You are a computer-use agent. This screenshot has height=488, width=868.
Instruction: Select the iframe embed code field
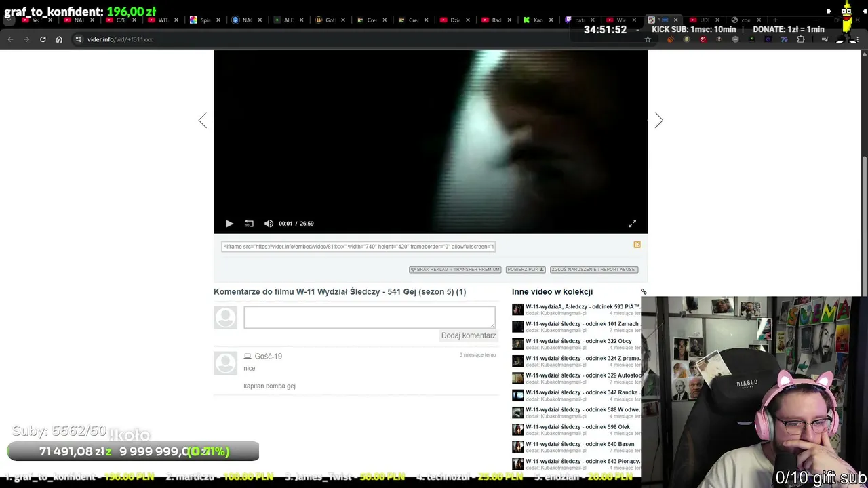358,247
